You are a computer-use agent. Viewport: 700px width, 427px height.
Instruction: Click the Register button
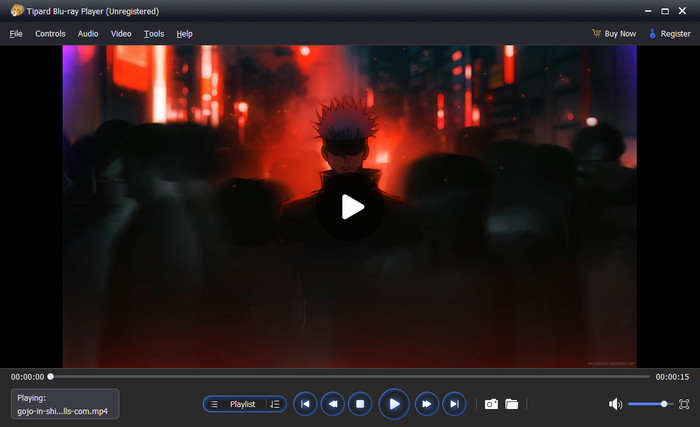[x=670, y=33]
